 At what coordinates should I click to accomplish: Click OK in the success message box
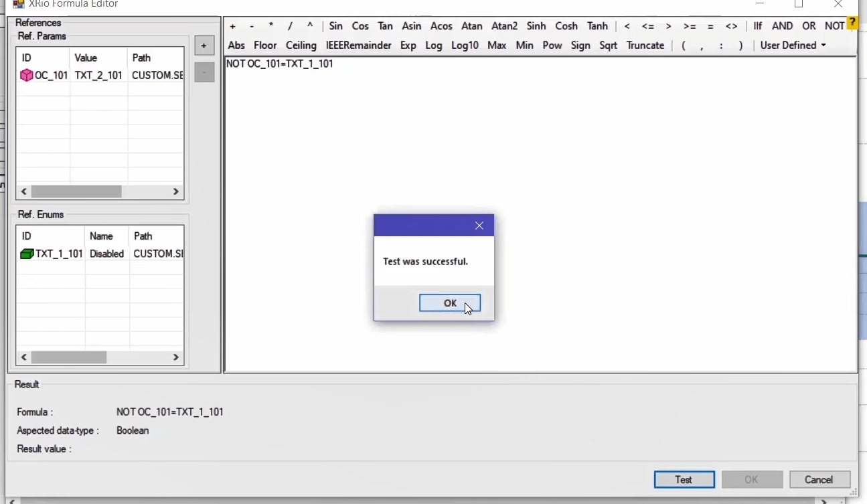tap(449, 303)
